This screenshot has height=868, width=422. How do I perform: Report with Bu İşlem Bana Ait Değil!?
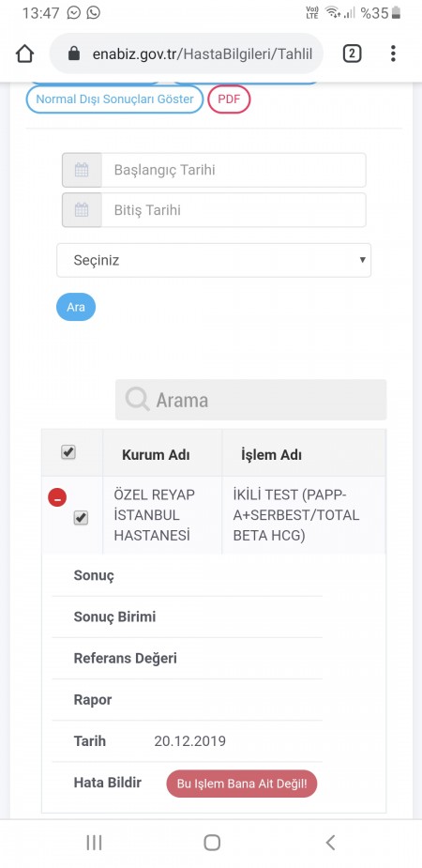tap(242, 784)
